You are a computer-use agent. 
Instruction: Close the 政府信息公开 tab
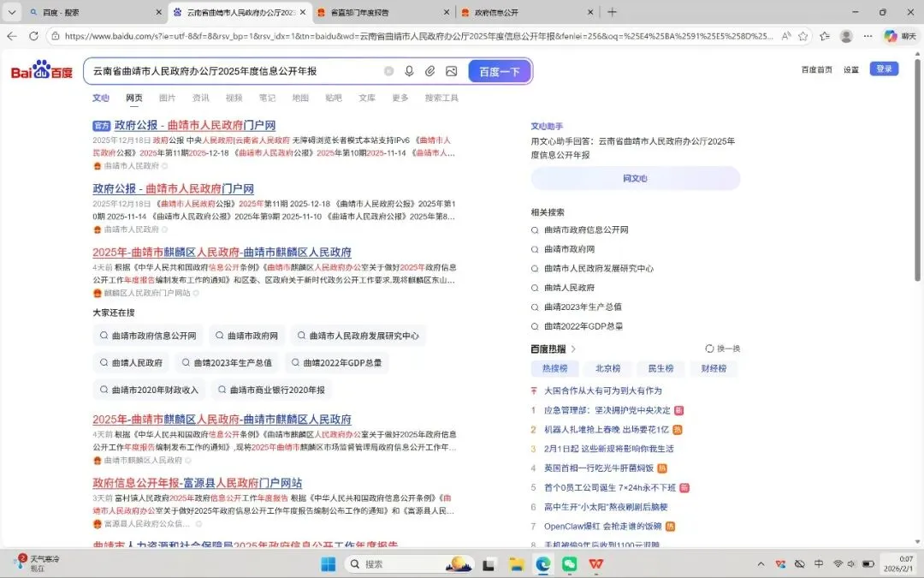coord(590,12)
